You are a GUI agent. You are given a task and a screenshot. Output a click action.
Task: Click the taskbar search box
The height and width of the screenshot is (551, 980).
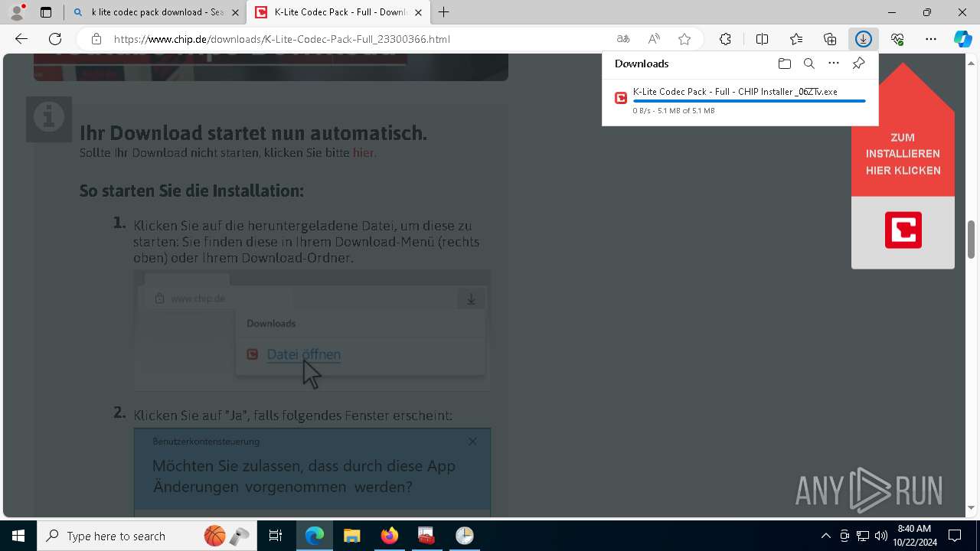point(146,536)
